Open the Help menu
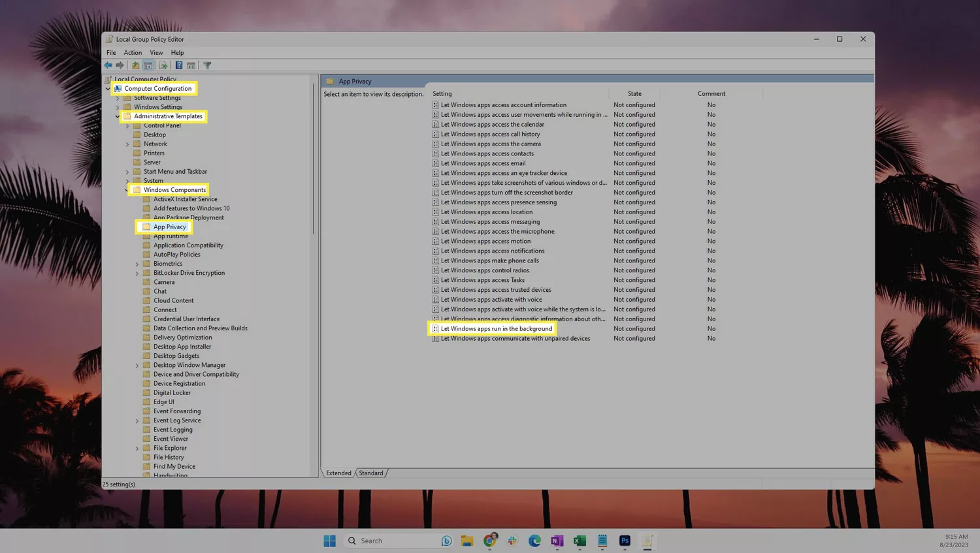This screenshot has height=553, width=980. [x=177, y=53]
